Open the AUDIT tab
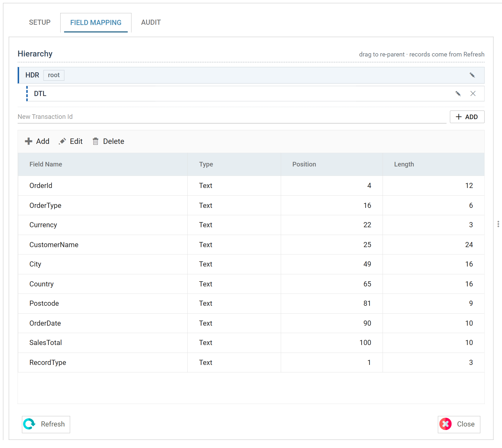 tap(151, 22)
